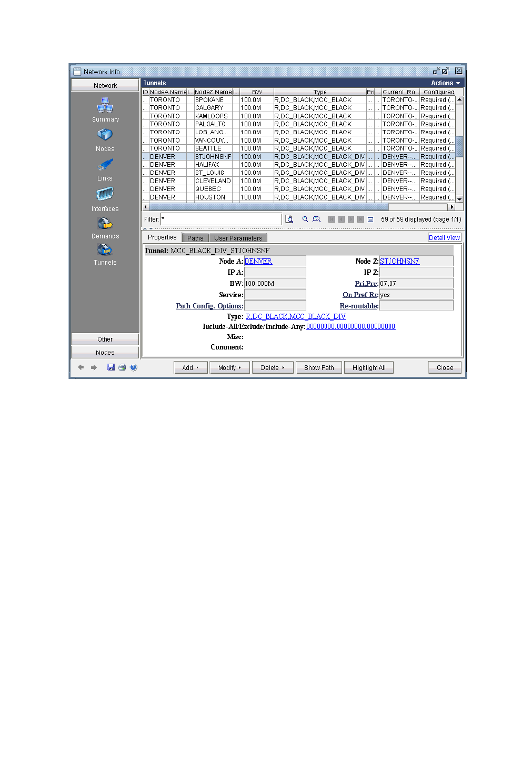
Task: Click the back arrow icon
Action: [81, 367]
